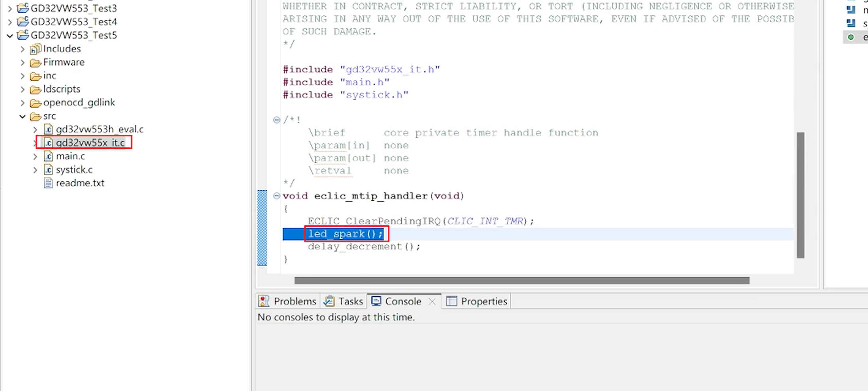
Task: Collapse the src folder
Action: tap(23, 116)
